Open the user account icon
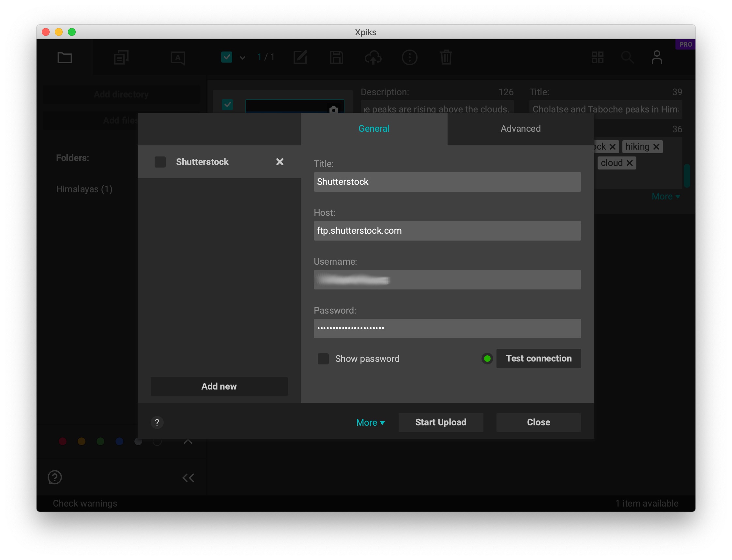732x560 pixels. pyautogui.click(x=657, y=57)
